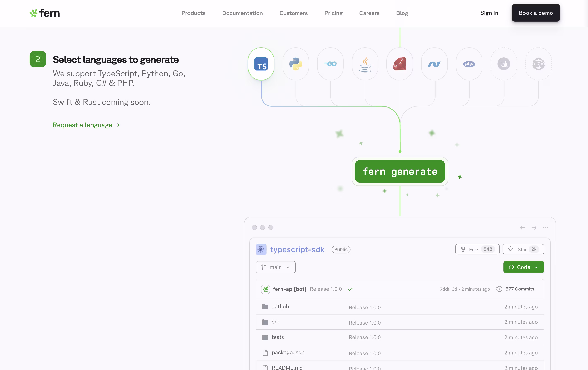Screen dimensions: 588x370
Task: Open the main branch dropdown
Action: (x=275, y=267)
